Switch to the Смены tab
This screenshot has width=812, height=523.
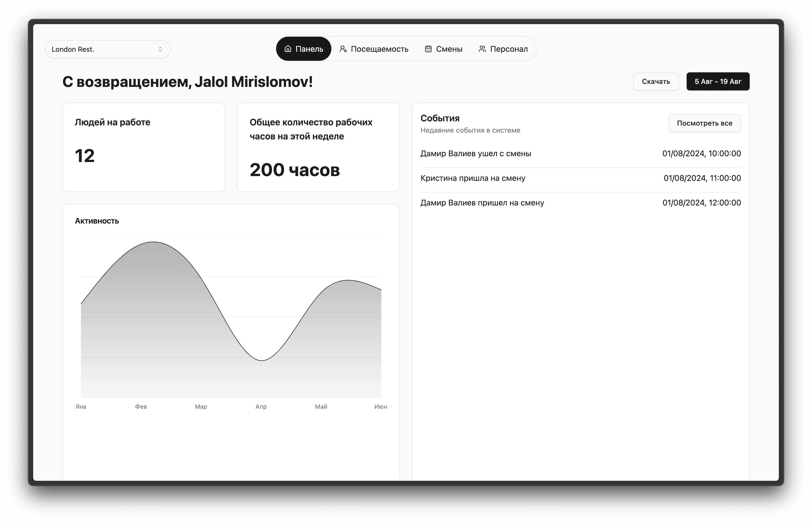(x=443, y=49)
